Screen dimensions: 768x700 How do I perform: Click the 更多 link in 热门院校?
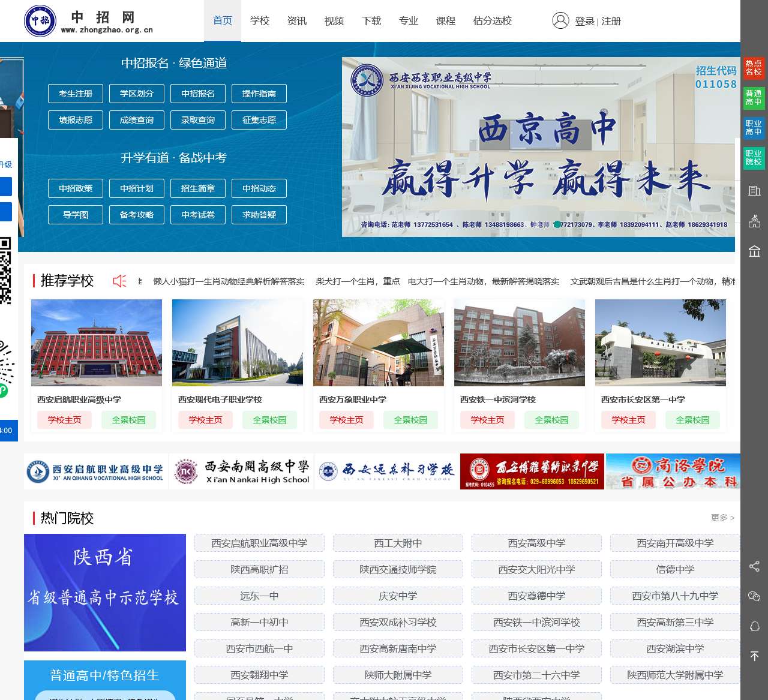pyautogui.click(x=722, y=518)
